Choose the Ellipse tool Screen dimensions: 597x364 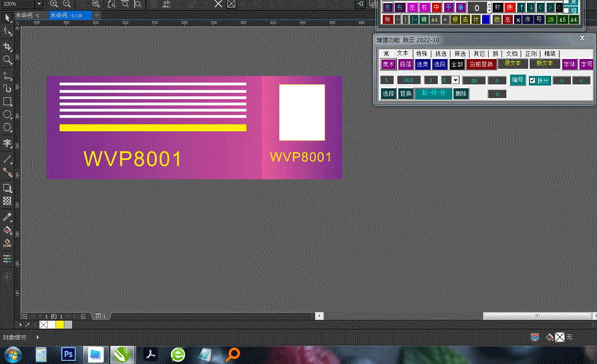click(x=7, y=115)
